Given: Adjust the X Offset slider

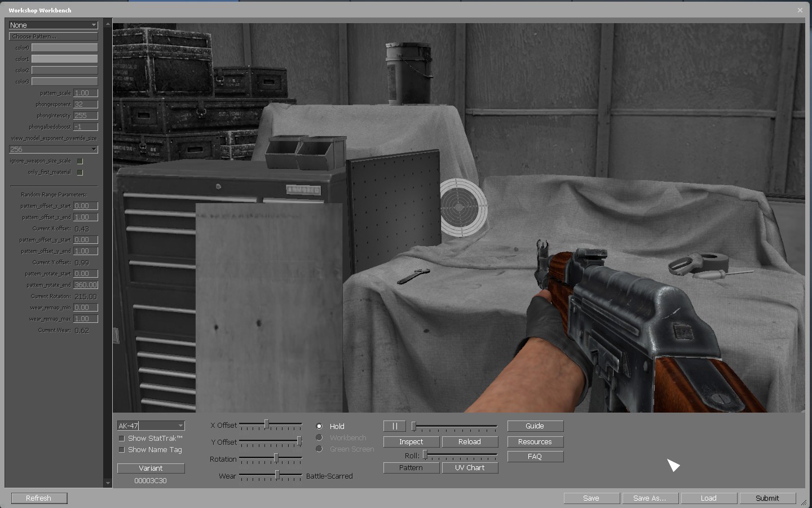Looking at the screenshot, I should [271, 424].
